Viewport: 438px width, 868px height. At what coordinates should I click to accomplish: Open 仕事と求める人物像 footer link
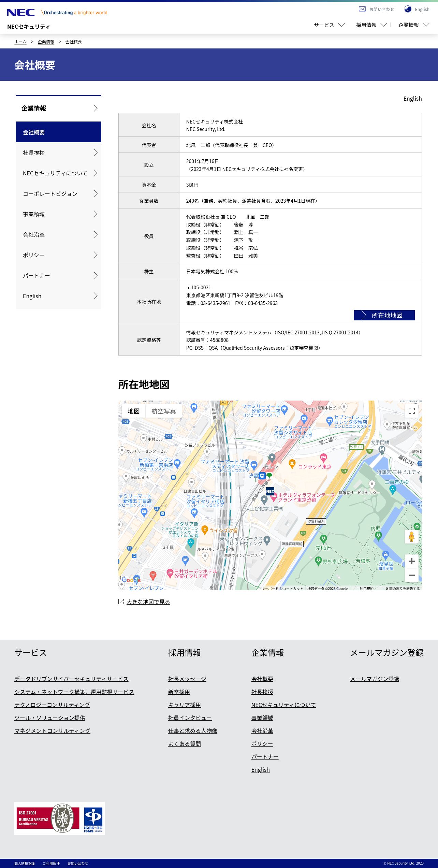coord(193,731)
